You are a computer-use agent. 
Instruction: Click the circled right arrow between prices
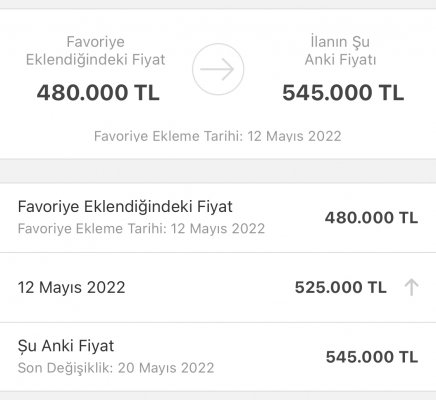tap(218, 69)
